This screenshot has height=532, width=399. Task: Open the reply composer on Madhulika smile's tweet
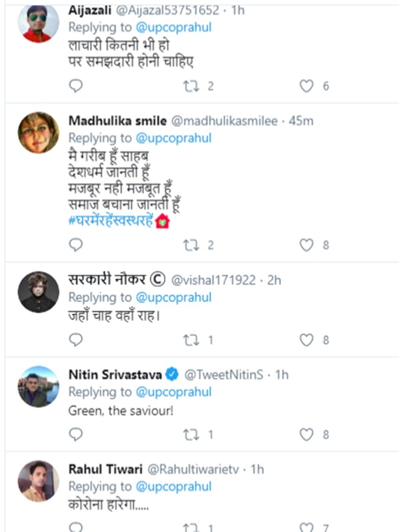coord(75,245)
